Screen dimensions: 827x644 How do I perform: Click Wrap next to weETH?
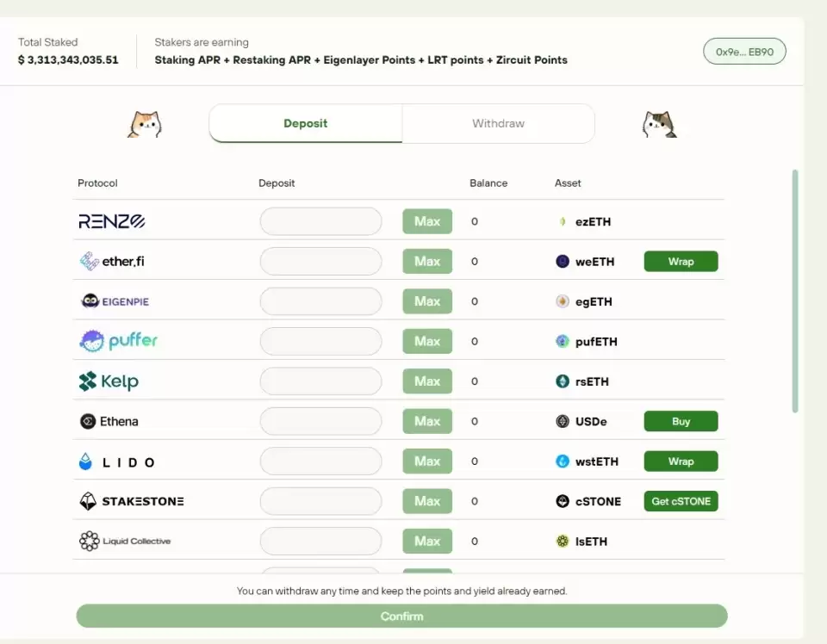681,261
